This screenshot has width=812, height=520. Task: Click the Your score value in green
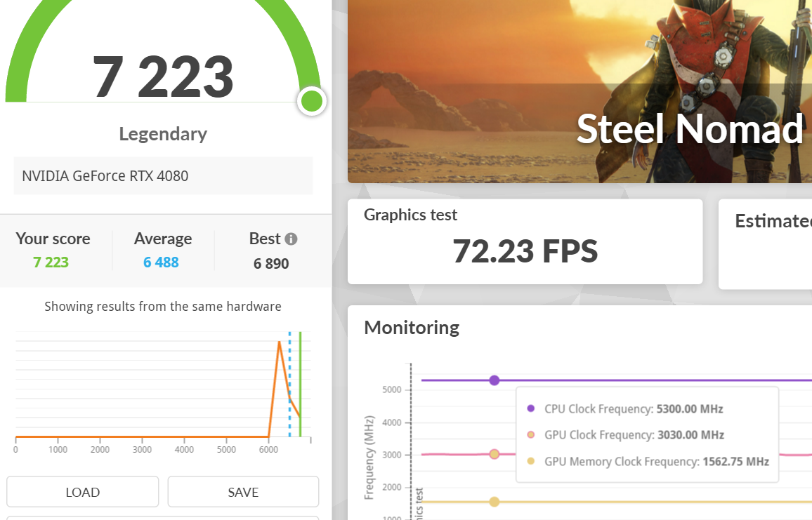coord(51,262)
